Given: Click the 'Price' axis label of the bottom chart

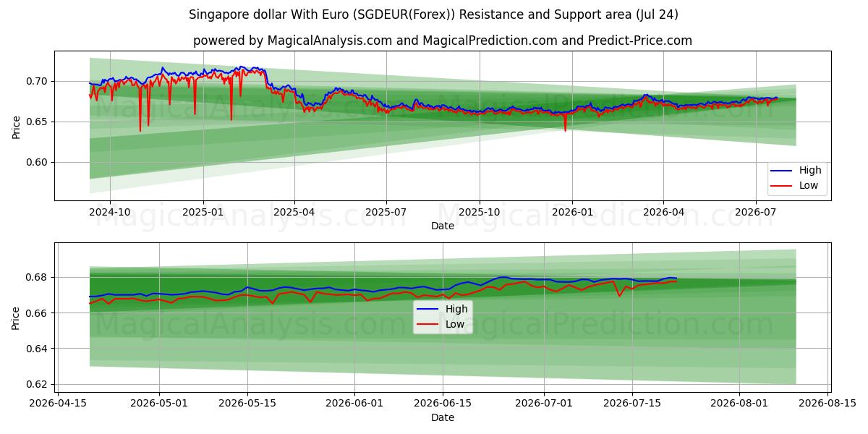Looking at the screenshot, I should pos(16,317).
